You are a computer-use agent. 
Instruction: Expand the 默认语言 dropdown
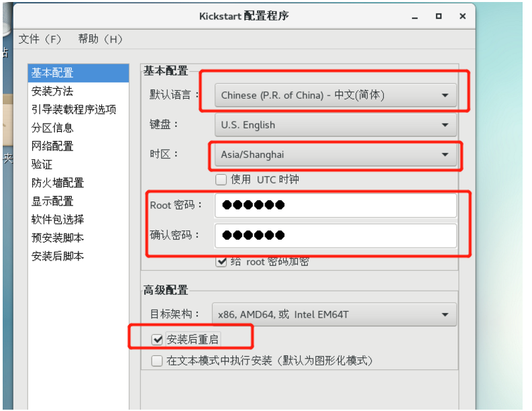point(335,95)
